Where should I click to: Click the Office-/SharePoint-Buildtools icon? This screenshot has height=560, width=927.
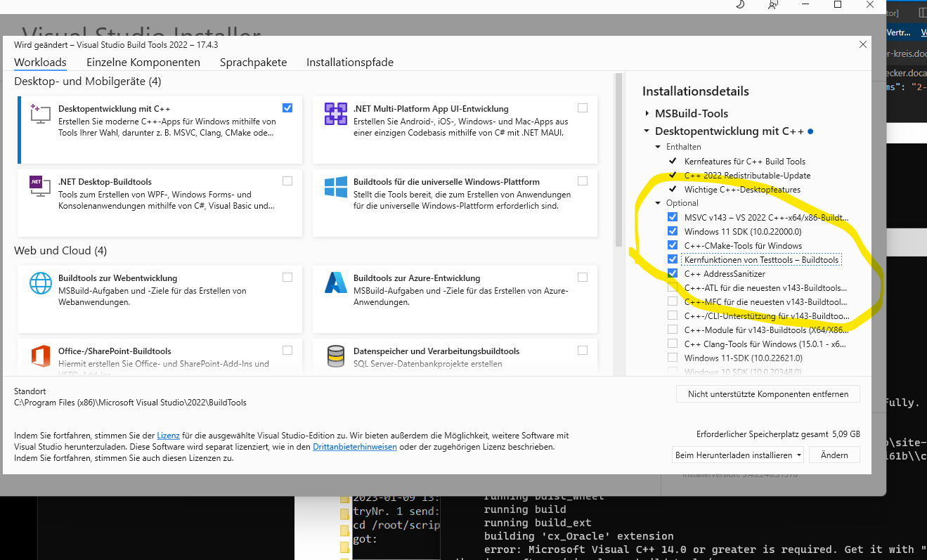click(40, 356)
